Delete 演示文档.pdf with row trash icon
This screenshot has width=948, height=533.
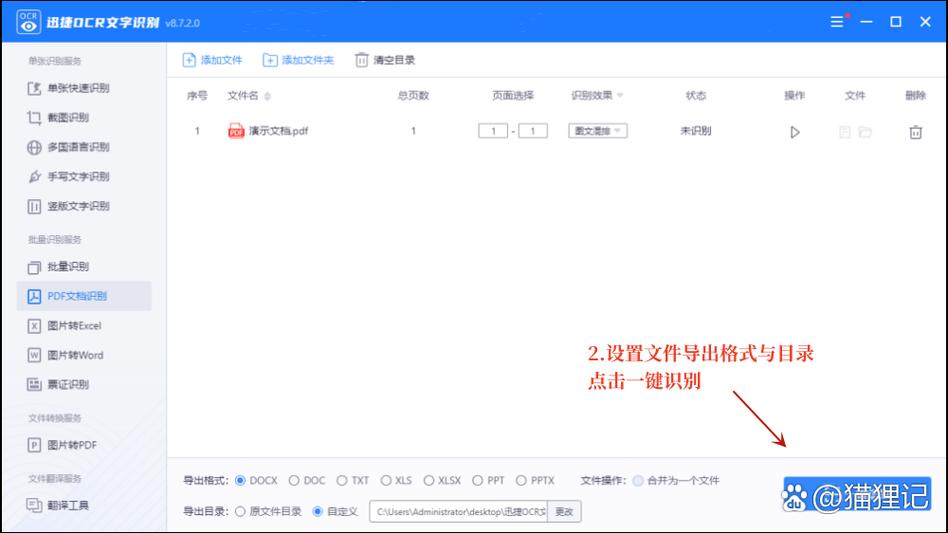click(x=915, y=132)
